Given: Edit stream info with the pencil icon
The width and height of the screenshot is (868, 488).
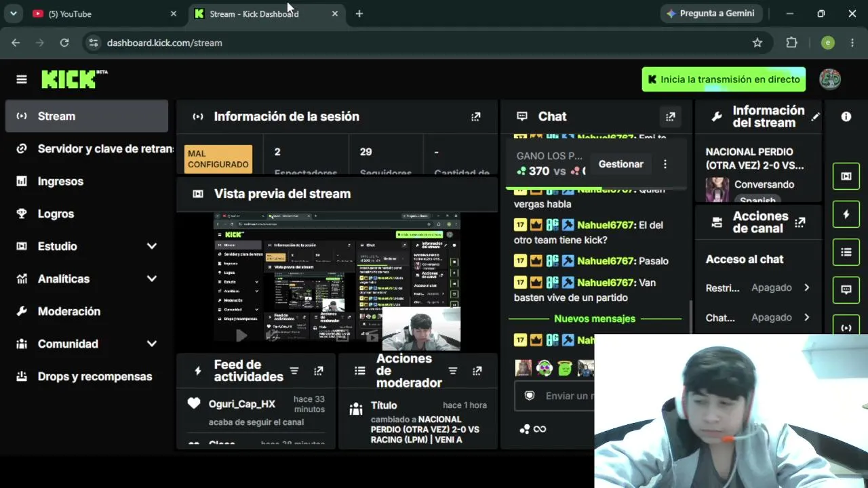Looking at the screenshot, I should [815, 117].
